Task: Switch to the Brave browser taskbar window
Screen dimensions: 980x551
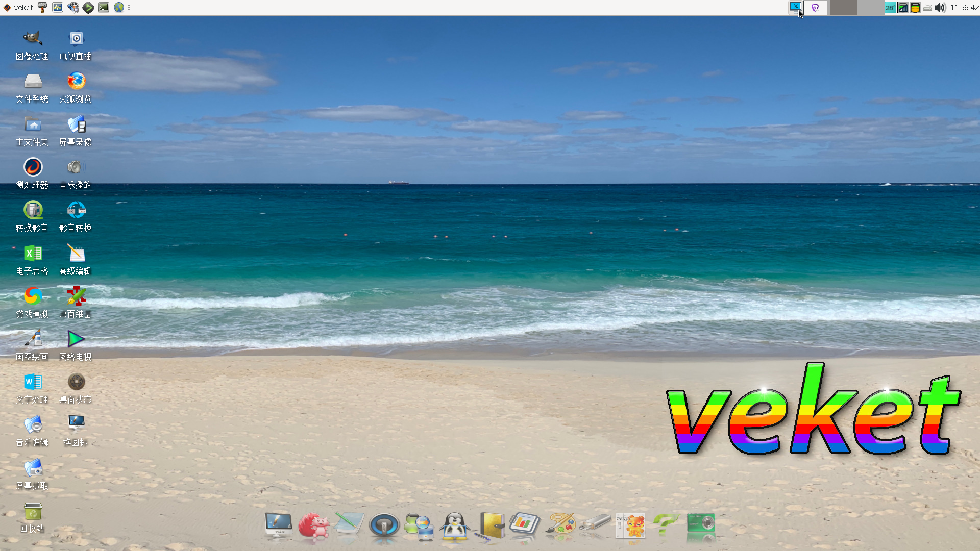Action: (815, 8)
